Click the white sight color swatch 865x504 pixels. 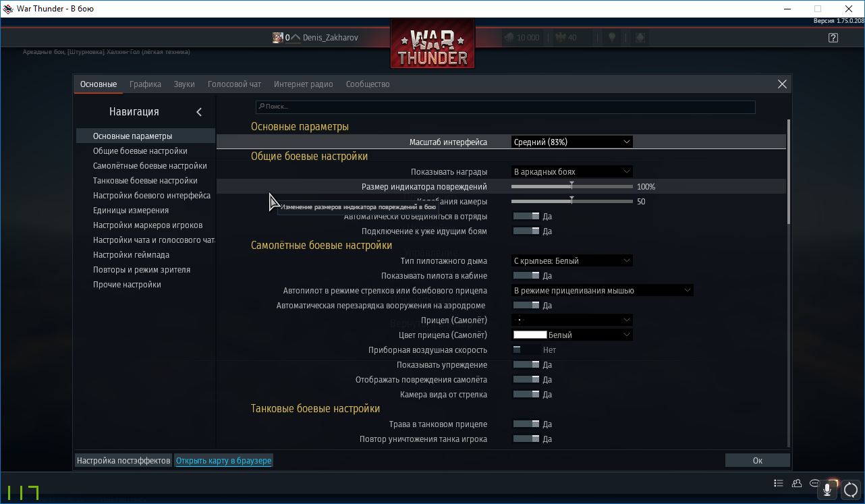coord(530,335)
